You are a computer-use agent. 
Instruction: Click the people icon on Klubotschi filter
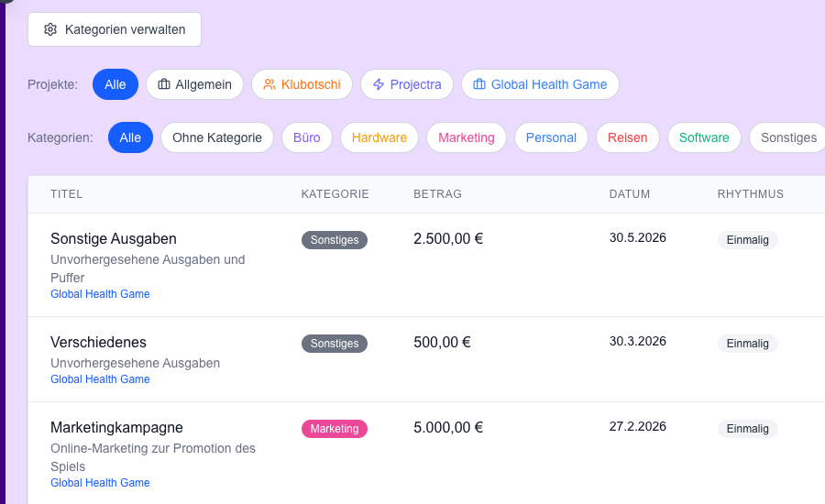(x=269, y=84)
